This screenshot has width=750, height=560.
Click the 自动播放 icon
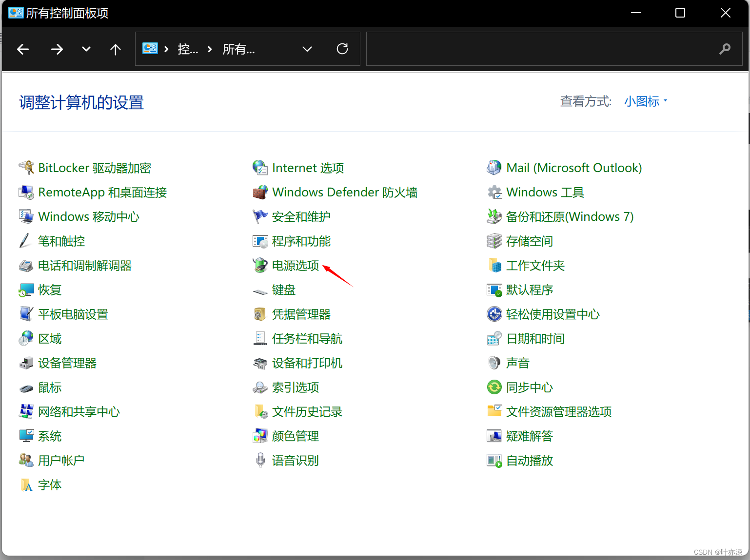tap(494, 460)
